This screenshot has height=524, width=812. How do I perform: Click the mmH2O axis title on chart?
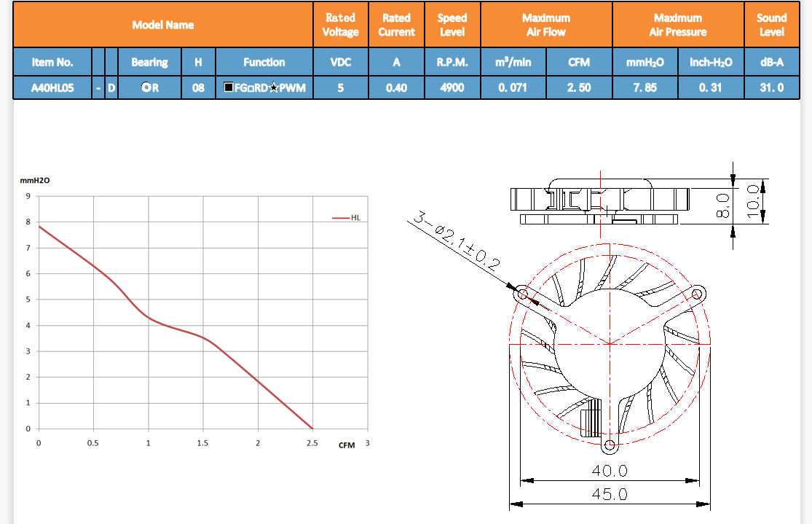tap(34, 179)
